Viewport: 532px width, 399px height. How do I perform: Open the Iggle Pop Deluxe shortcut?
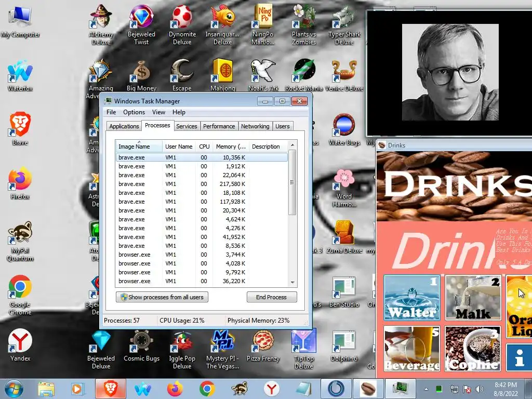pos(182,350)
